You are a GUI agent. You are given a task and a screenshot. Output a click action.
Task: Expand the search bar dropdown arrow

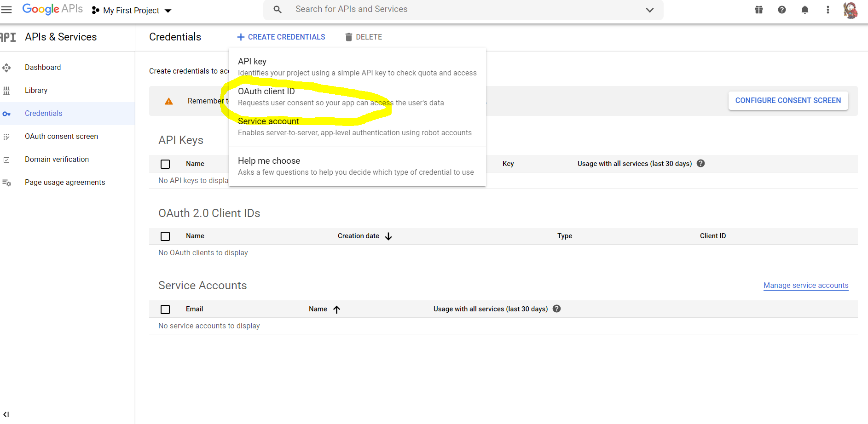[650, 10]
